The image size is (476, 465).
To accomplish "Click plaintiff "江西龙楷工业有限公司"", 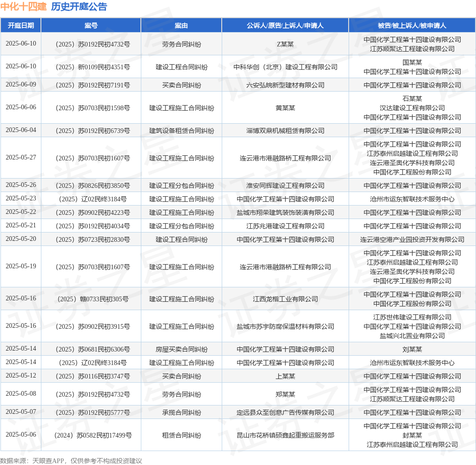I will [285, 299].
